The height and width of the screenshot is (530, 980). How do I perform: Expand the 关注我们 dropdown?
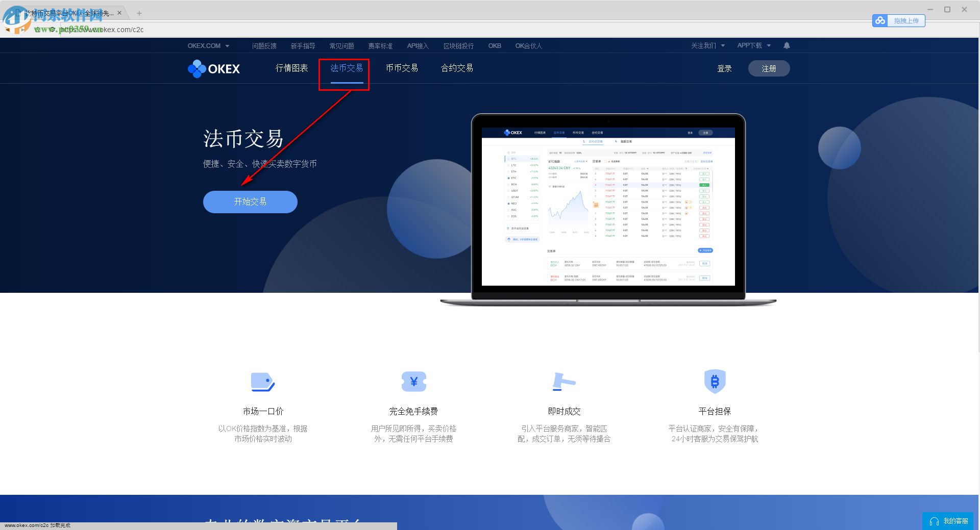(708, 45)
